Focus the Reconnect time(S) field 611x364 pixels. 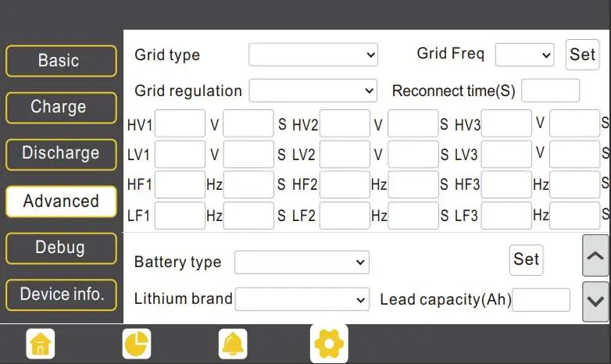coord(550,91)
